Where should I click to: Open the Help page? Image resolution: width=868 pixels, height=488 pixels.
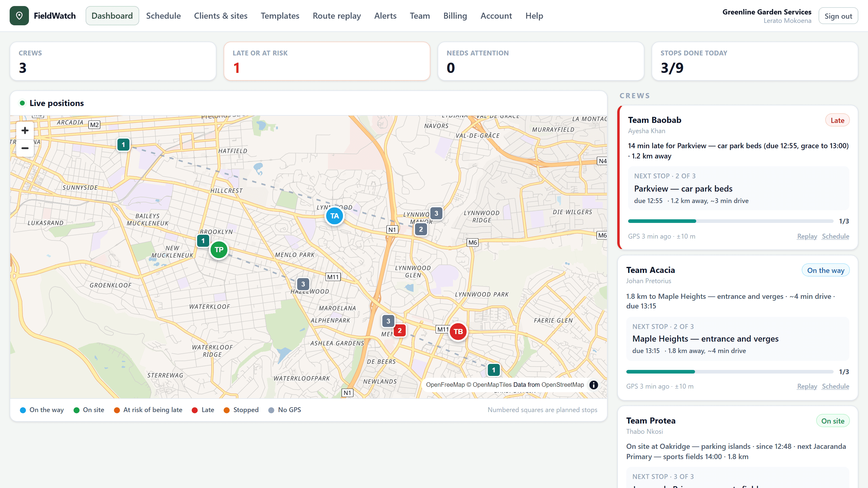[534, 15]
